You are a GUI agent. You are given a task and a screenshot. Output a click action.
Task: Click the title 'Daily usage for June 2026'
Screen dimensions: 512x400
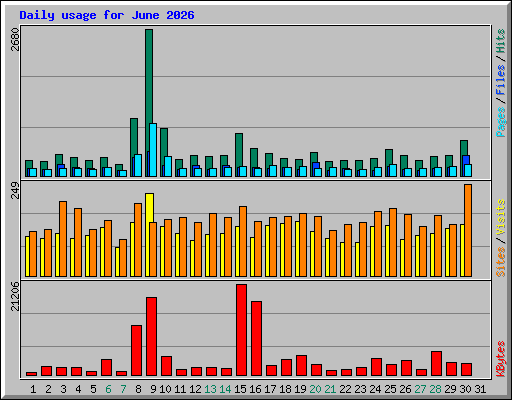point(107,15)
